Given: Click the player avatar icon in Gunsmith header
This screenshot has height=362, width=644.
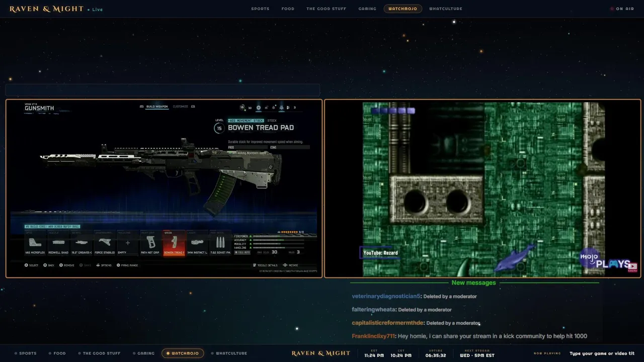Looking at the screenshot, I should click(242, 108).
